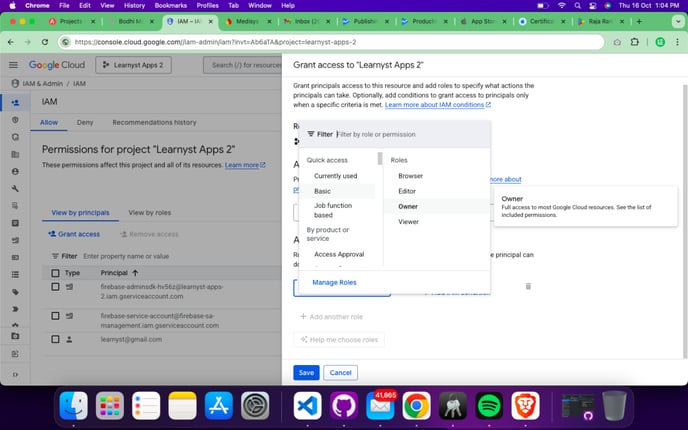Open Spotify from the dock
The image size is (688, 430).
[489, 405]
